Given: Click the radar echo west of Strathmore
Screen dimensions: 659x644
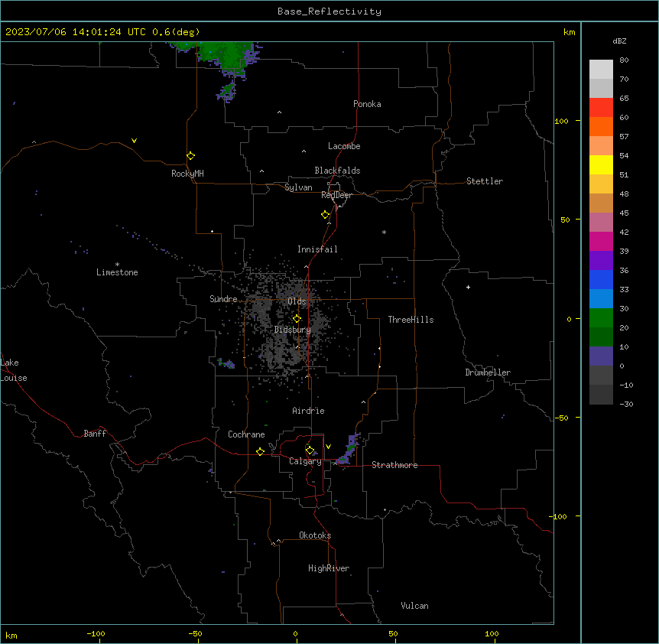Looking at the screenshot, I should click(348, 450).
